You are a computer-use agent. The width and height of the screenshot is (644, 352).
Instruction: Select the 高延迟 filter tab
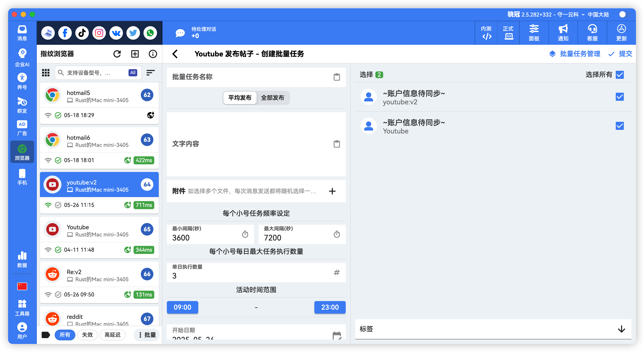coord(113,335)
